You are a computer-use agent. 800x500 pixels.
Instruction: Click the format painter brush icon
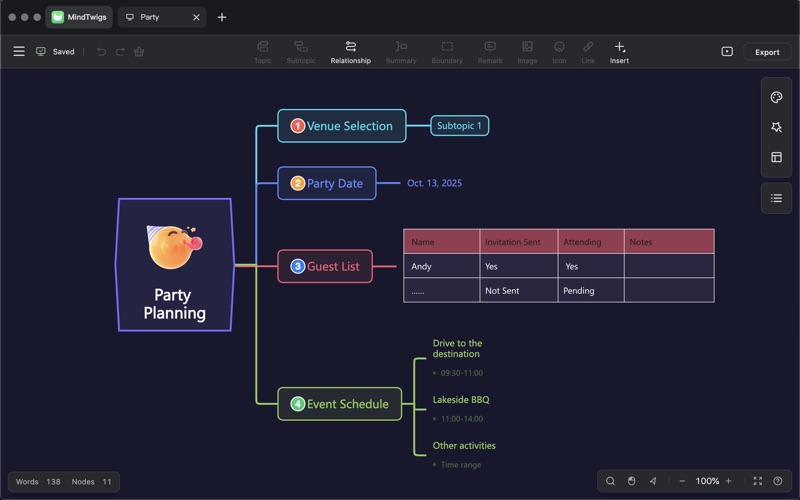(x=139, y=52)
